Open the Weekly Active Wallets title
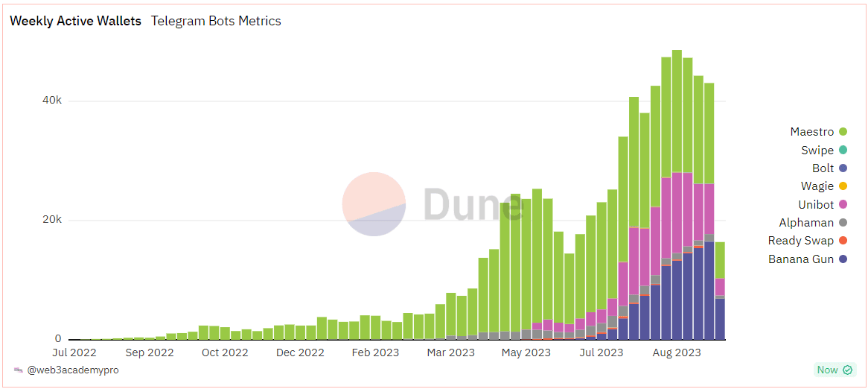Screen dimensions: 868x389 [76, 21]
